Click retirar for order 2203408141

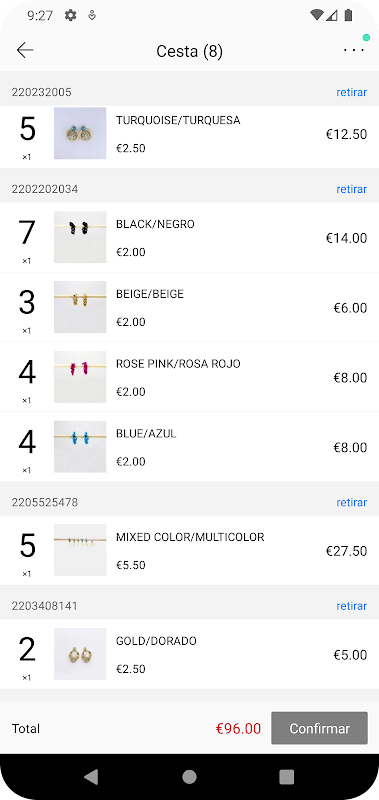point(351,606)
